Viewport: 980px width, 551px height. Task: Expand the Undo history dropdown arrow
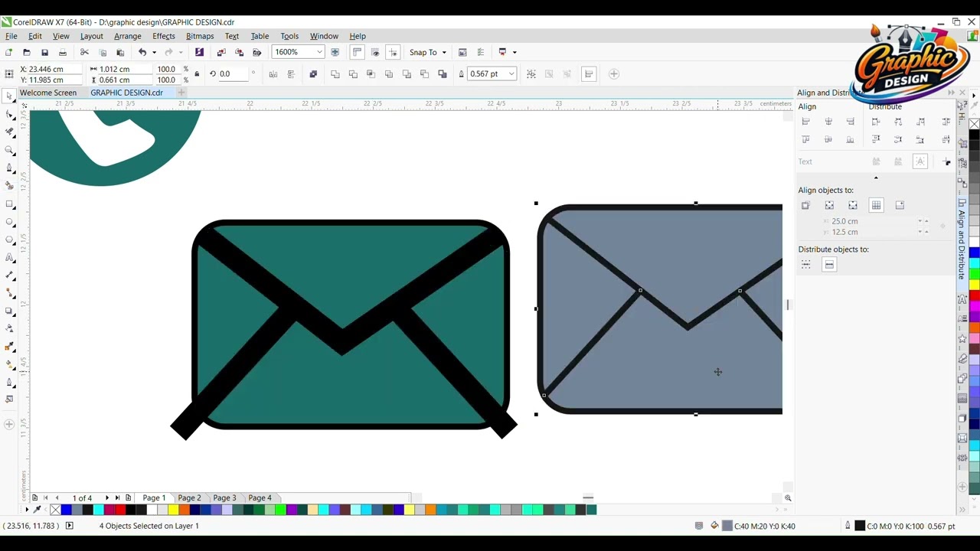(x=153, y=52)
